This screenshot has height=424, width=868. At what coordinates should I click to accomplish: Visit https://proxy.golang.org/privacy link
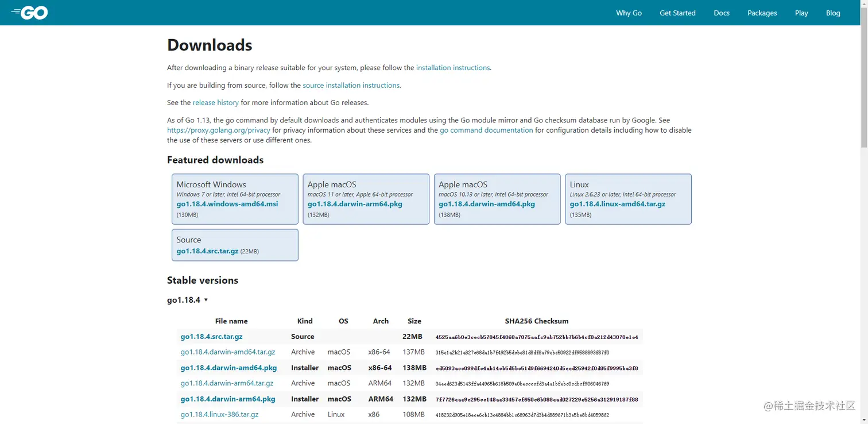[x=219, y=130]
